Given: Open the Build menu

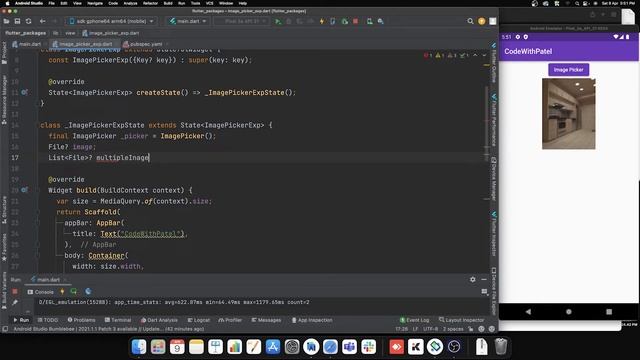Looking at the screenshot, I should click(168, 3).
